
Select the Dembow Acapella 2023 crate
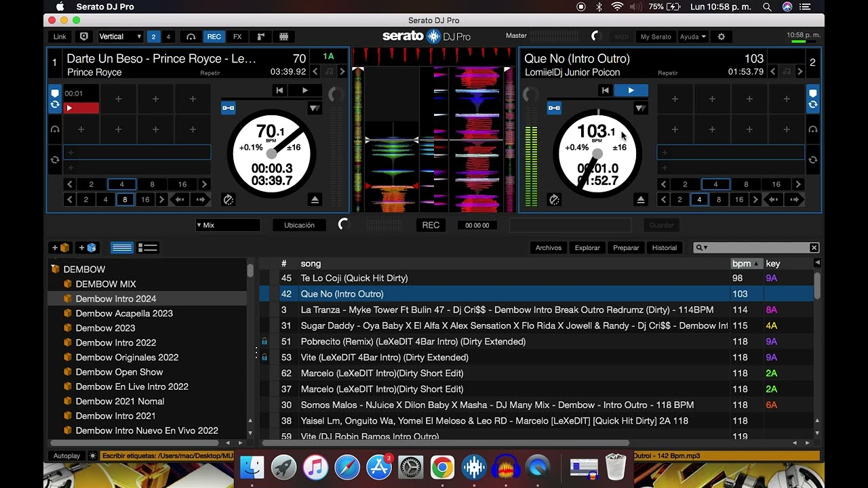[x=124, y=313]
